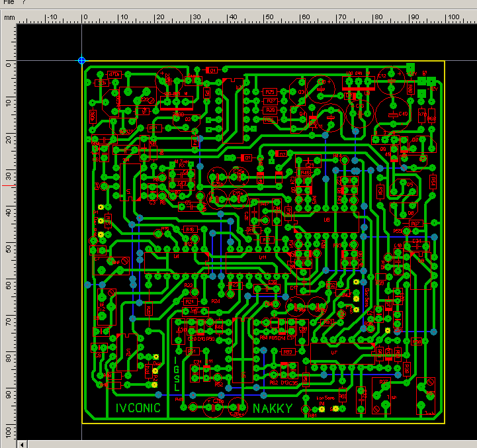The image size is (477, 448).
Task: Select the R25 resistor label
Action: tap(270, 92)
